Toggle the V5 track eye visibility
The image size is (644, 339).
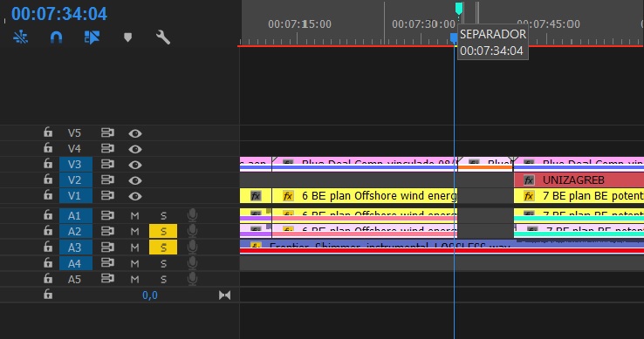click(135, 133)
